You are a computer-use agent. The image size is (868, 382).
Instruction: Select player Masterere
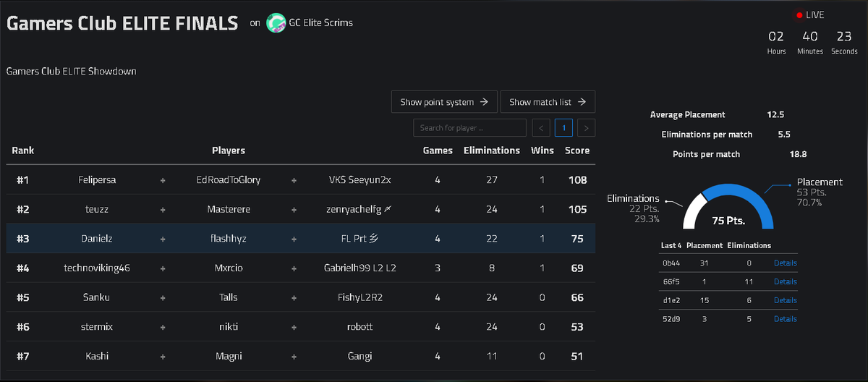[x=229, y=209]
